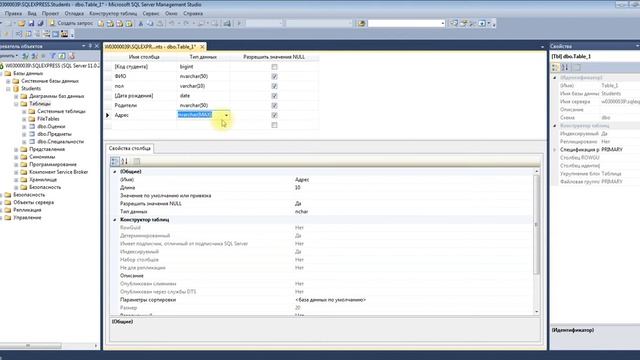Viewport: 640px width, 360px height.
Task: Expand the dbo.Оценки table node
Action: click(x=24, y=127)
